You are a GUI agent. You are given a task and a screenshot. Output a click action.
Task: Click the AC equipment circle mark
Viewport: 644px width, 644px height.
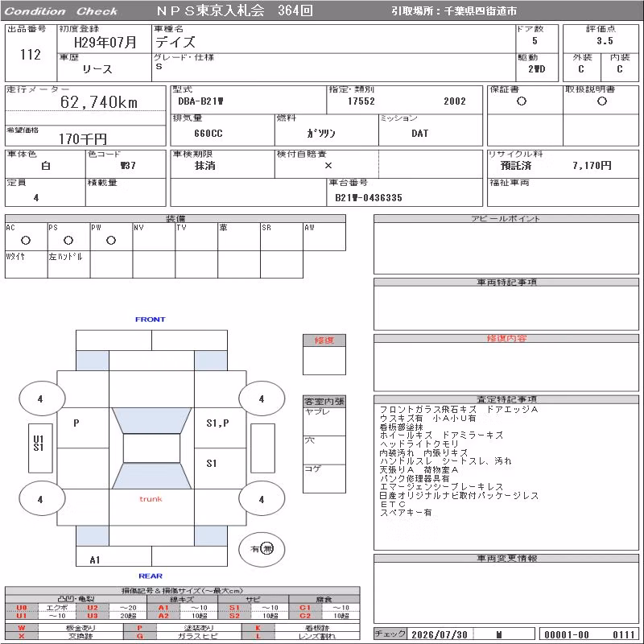click(x=26, y=240)
